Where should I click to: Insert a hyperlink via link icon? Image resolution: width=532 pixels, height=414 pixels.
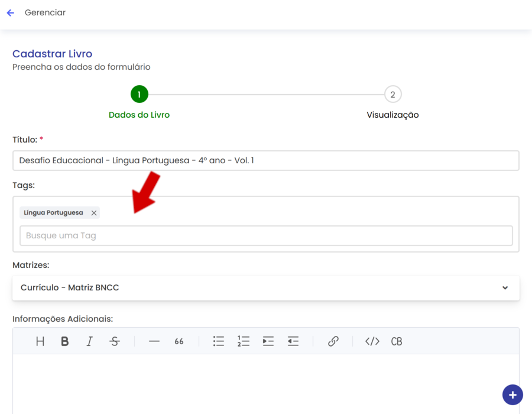[x=333, y=341]
